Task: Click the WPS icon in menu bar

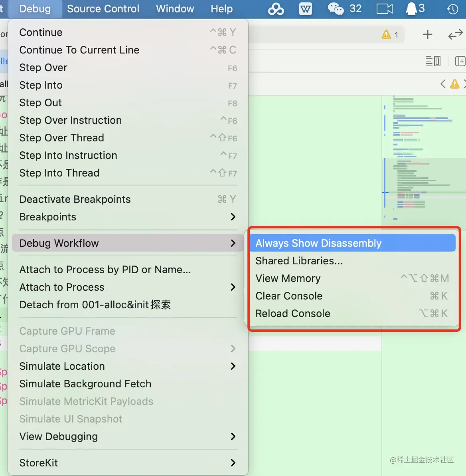Action: (305, 9)
